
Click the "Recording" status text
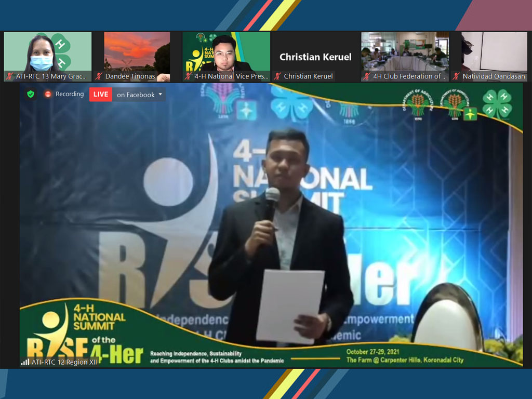coord(70,94)
